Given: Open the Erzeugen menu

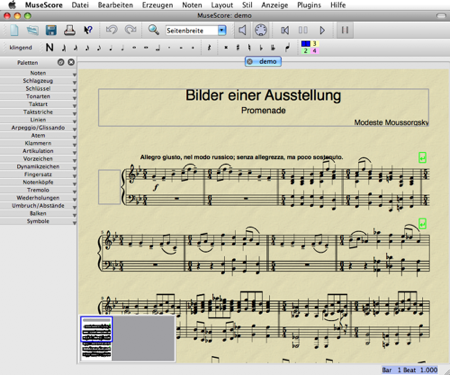Looking at the screenshot, I should point(157,5).
